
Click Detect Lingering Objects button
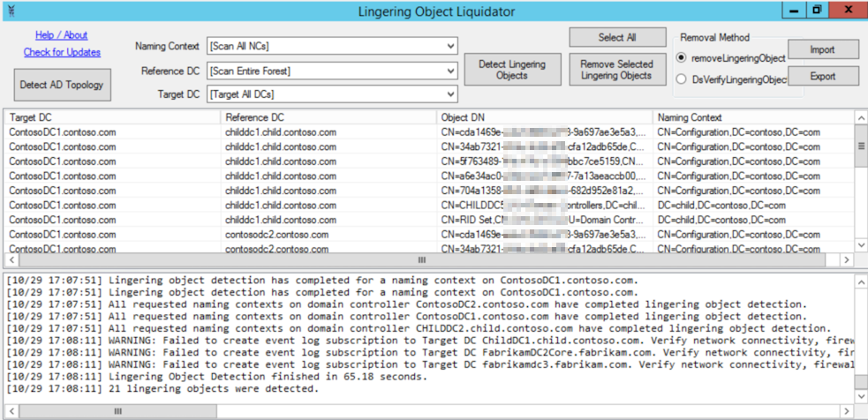pyautogui.click(x=512, y=70)
